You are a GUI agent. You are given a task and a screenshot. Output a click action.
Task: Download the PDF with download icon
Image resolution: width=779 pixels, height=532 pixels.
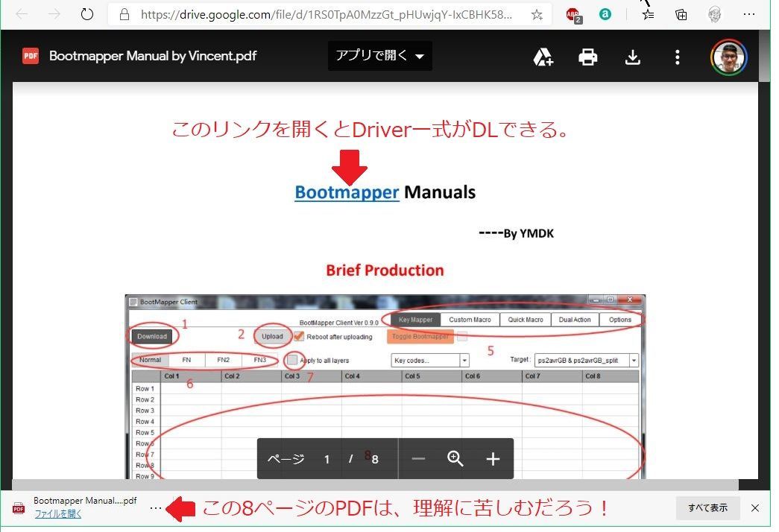tap(632, 57)
